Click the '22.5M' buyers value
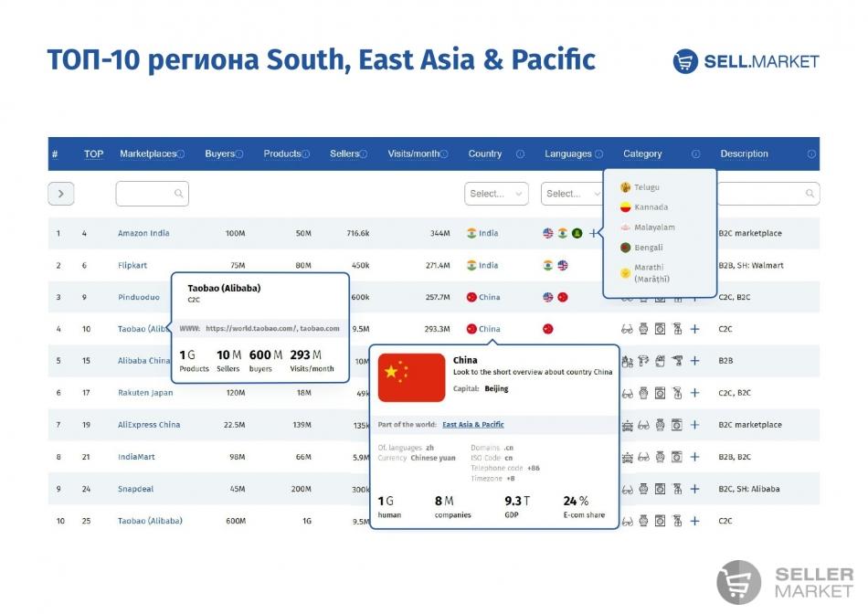 [x=234, y=425]
